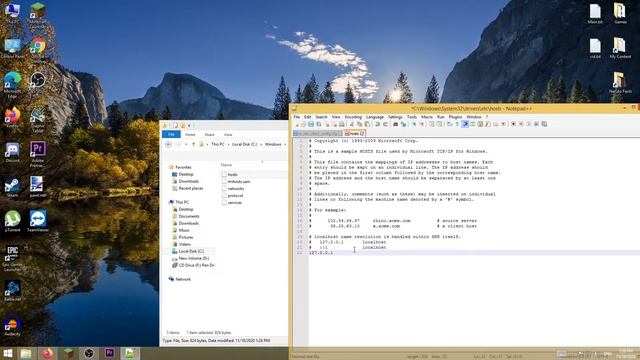Select the networks file in Explorer

236,189
